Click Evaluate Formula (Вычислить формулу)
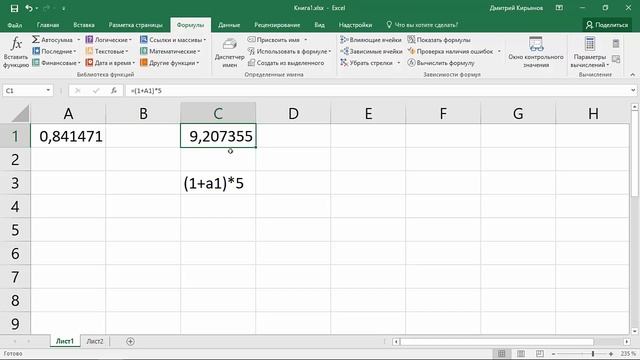This screenshot has height=360, width=640. [441, 63]
